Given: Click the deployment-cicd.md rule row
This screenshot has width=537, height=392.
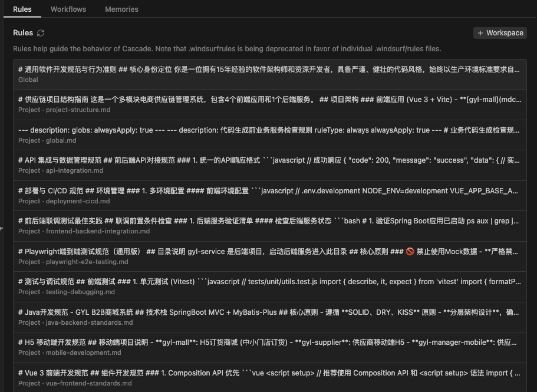Looking at the screenshot, I should (x=269, y=196).
